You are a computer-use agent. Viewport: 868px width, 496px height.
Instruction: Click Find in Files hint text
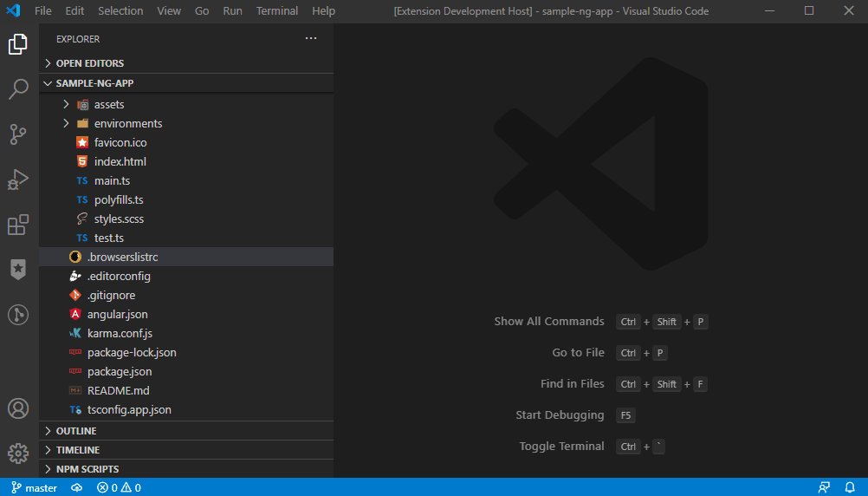point(573,383)
